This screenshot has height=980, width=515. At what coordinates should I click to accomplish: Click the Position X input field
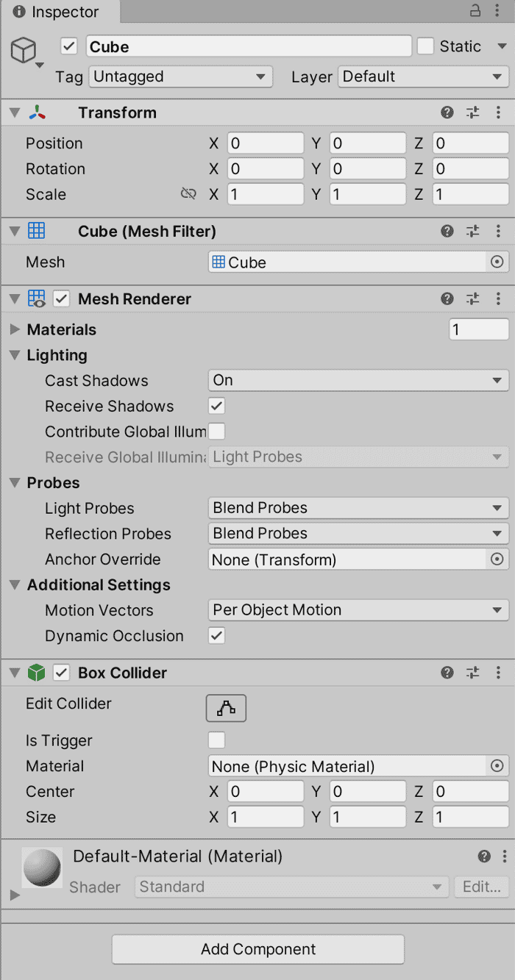265,143
